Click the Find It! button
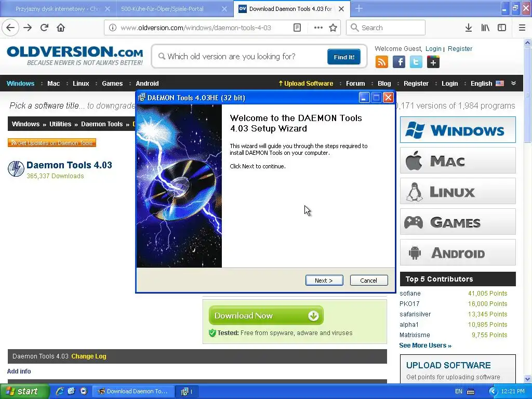532x399 pixels. click(x=344, y=57)
